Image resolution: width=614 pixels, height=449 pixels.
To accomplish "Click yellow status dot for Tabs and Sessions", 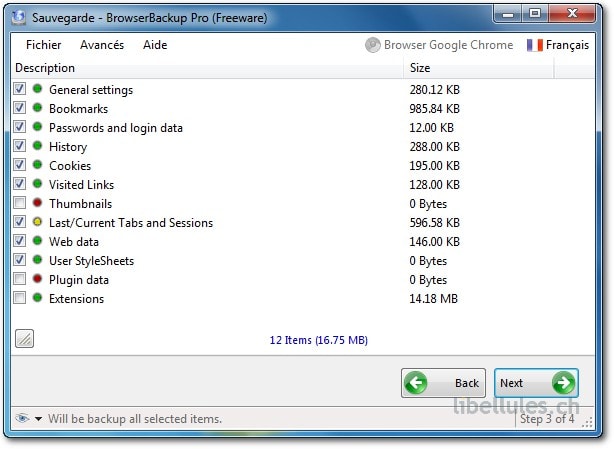I will pyautogui.click(x=37, y=222).
